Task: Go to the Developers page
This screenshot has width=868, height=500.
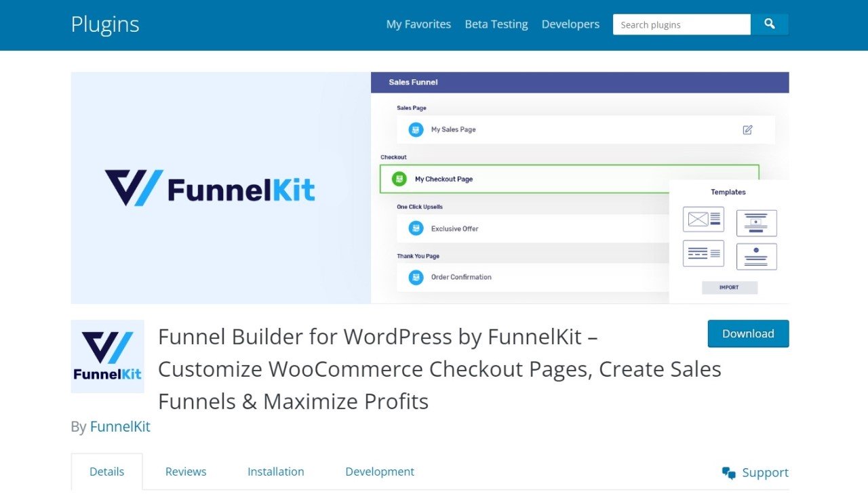Action: 570,24
